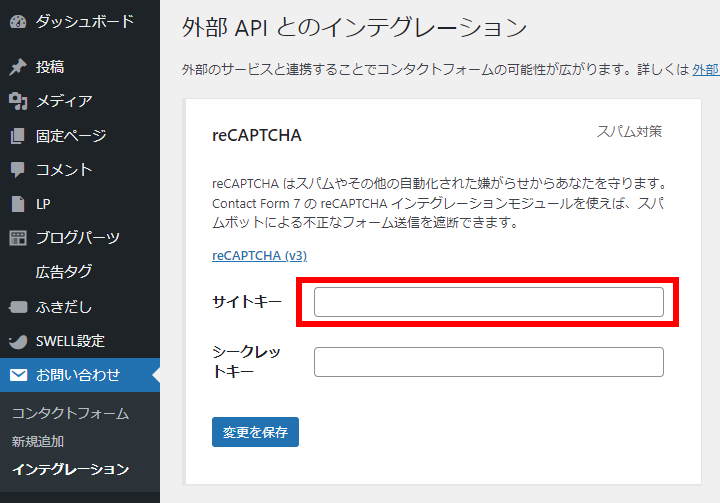Open the メディア menu label
The height and width of the screenshot is (503, 720).
(x=64, y=101)
